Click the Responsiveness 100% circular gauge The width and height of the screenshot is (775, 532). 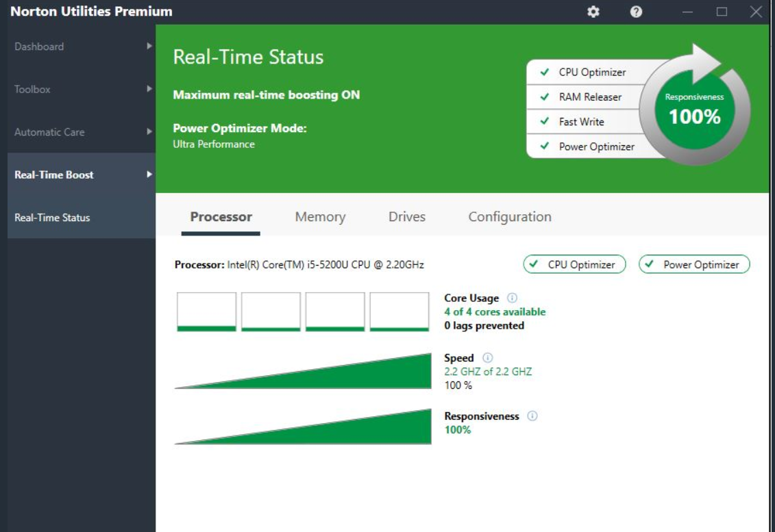click(694, 110)
